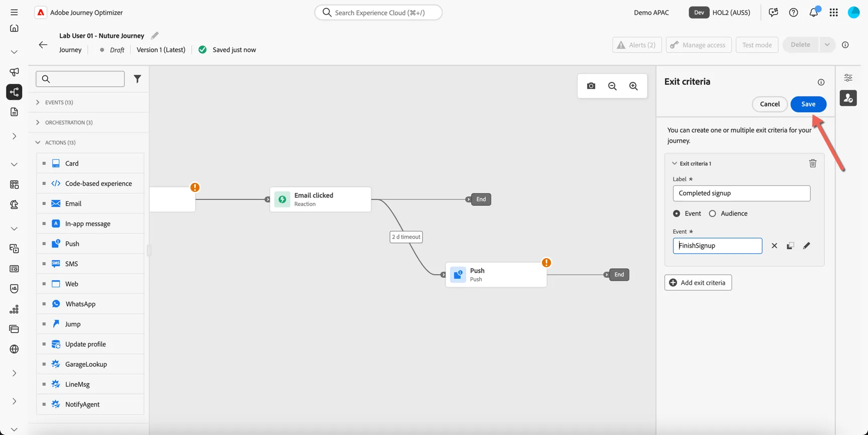The height and width of the screenshot is (435, 868).
Task: Open the dropdown arrow beside Delete
Action: [827, 45]
